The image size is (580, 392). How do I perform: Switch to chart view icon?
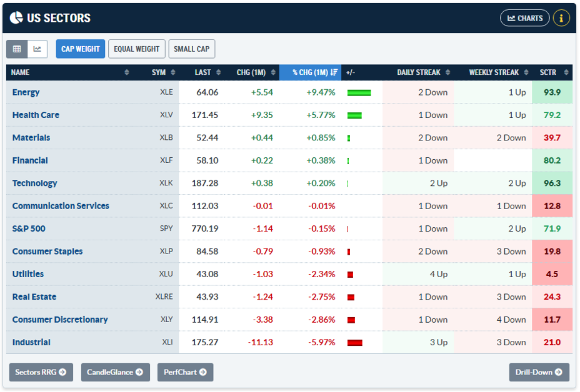pyautogui.click(x=37, y=49)
